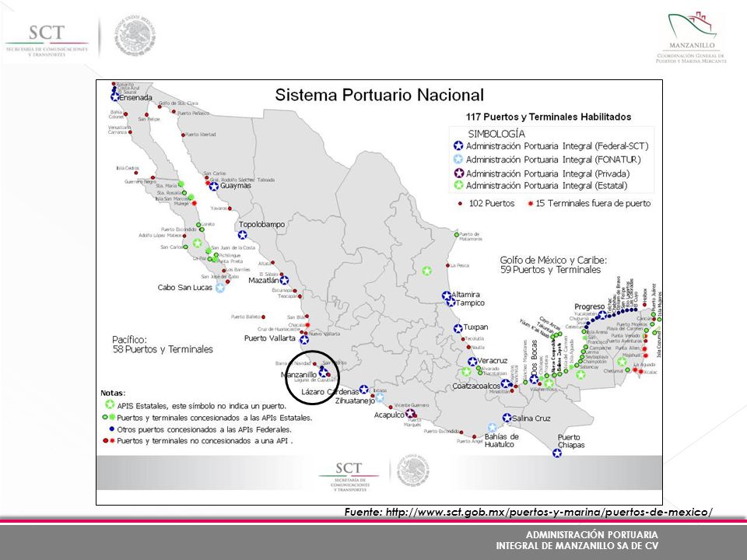Click the Topolobampo port star marker
The width and height of the screenshot is (747, 560).
pos(243,235)
